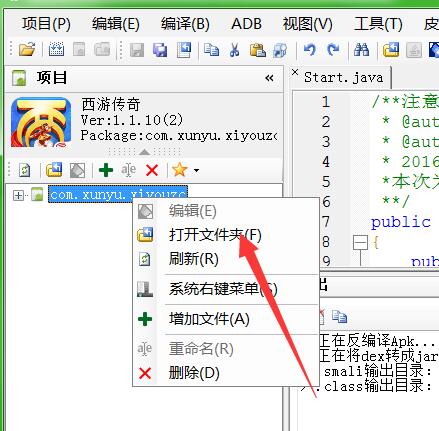Viewport: 439px width, 431px height.
Task: Expand the com.xunyu tree node
Action: pos(18,195)
